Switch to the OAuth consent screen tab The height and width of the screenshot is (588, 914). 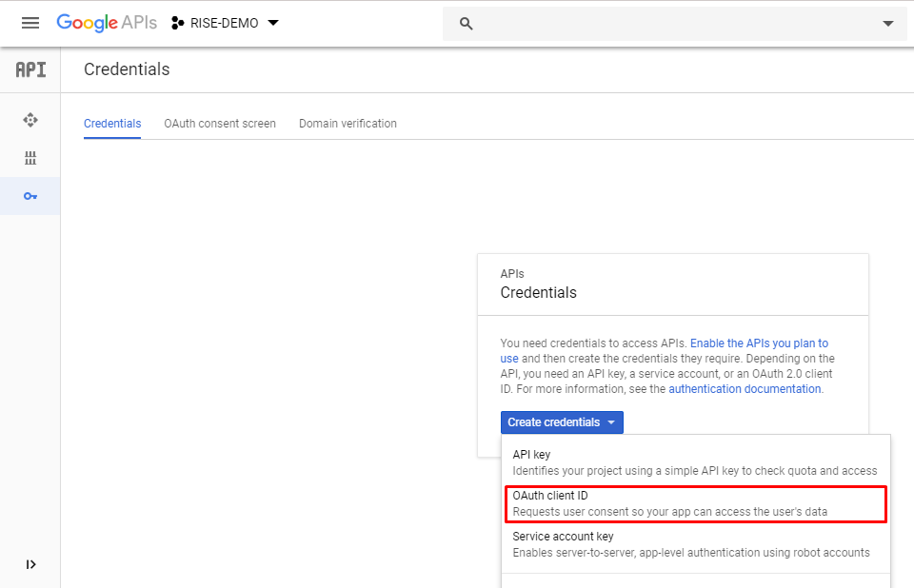tap(220, 124)
